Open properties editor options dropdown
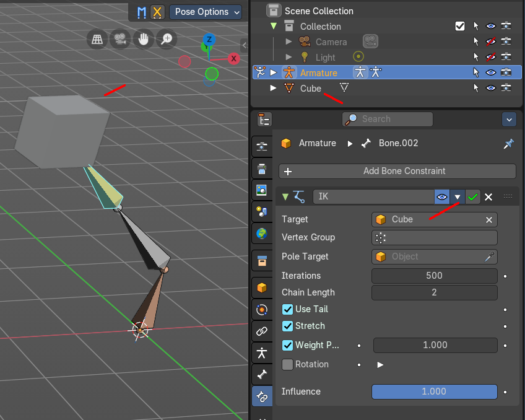Screen dimensions: 525x420 click(509, 120)
